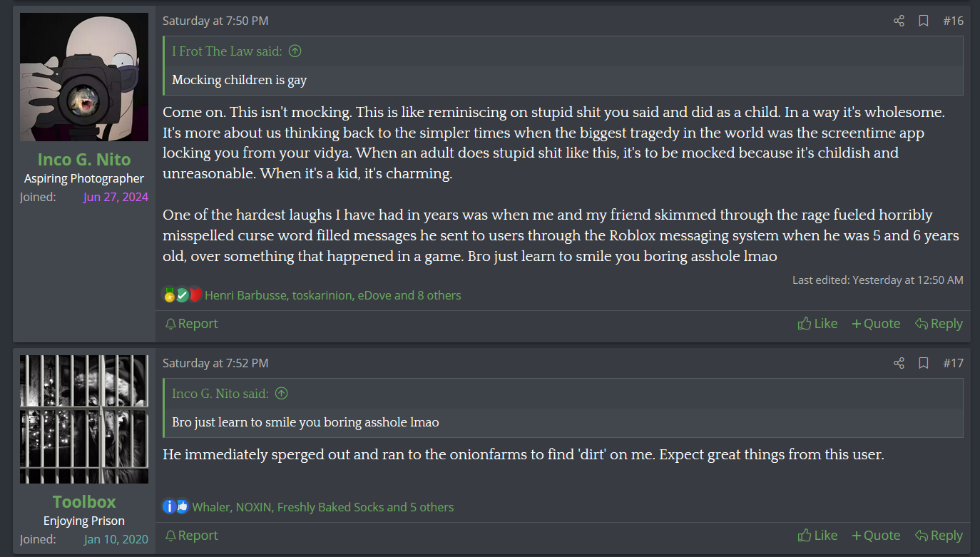This screenshot has height=557, width=980.
Task: Reply to Toolbox's post #17
Action: coord(939,536)
